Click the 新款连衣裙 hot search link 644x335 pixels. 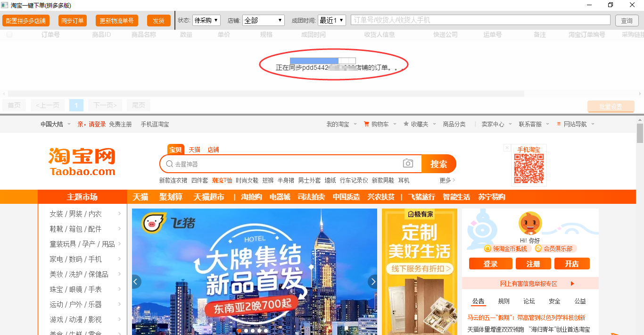tap(173, 180)
